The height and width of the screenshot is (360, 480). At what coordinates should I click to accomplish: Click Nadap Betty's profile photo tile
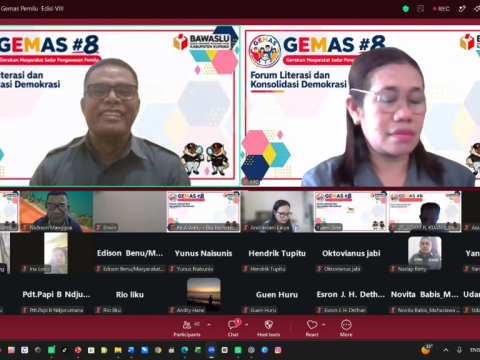[x=425, y=252]
